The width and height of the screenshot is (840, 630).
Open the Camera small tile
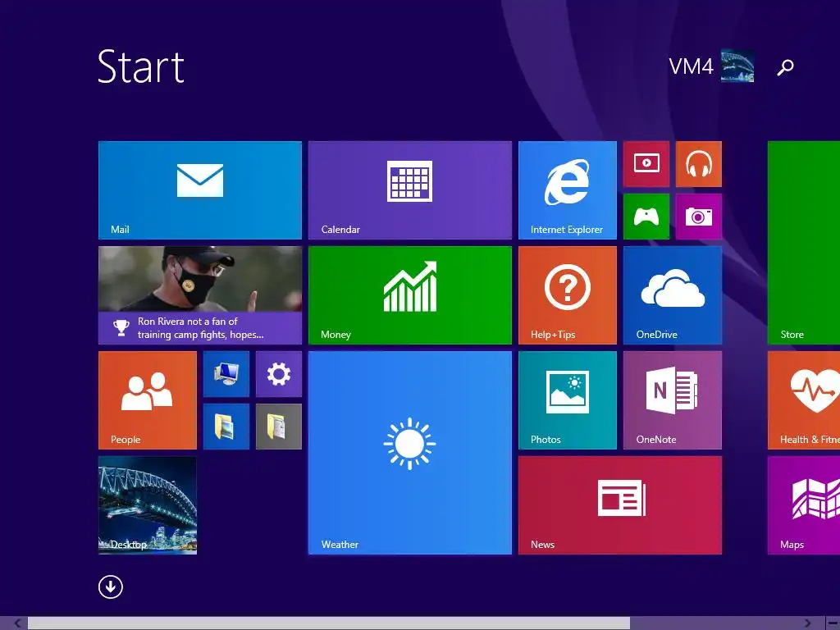699,217
